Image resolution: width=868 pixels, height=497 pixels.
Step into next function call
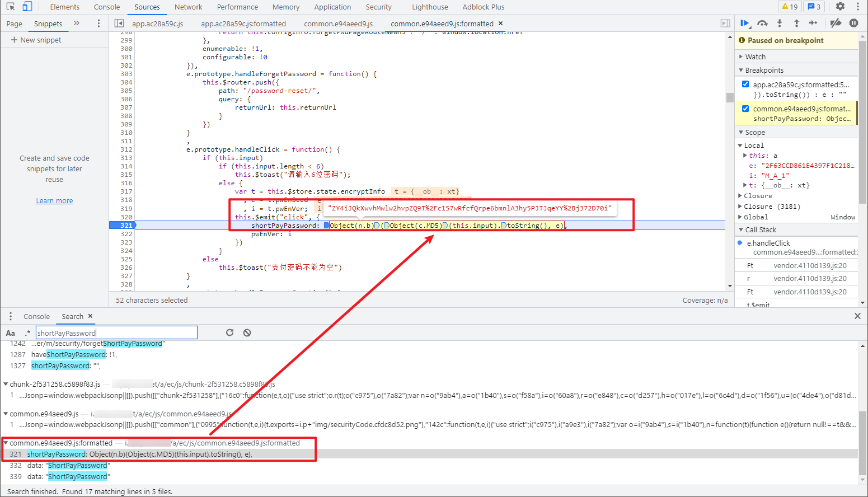(779, 23)
